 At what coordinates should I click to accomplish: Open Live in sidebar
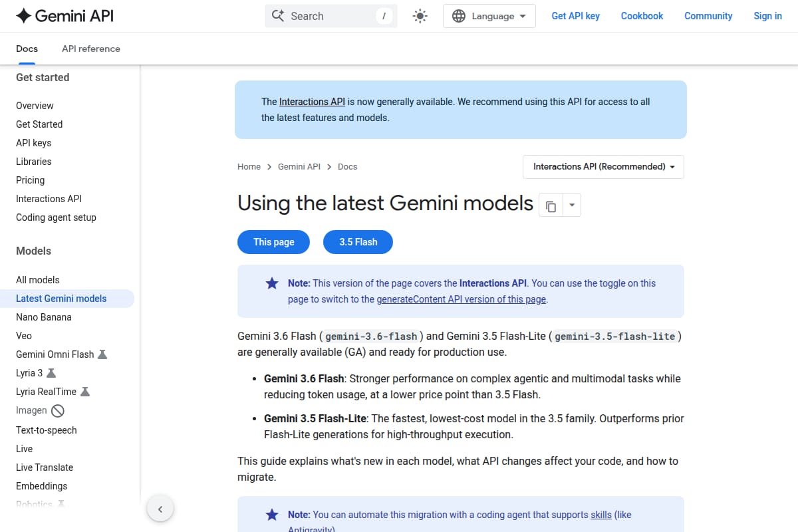click(x=25, y=449)
